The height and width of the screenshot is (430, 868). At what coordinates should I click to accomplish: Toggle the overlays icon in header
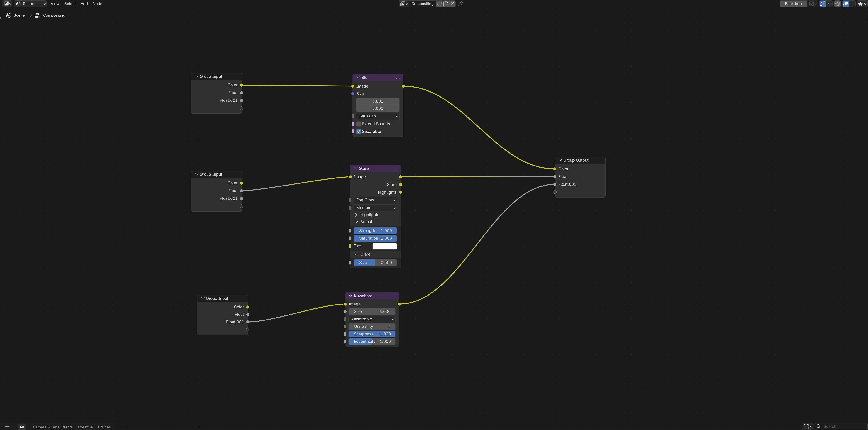(x=845, y=4)
